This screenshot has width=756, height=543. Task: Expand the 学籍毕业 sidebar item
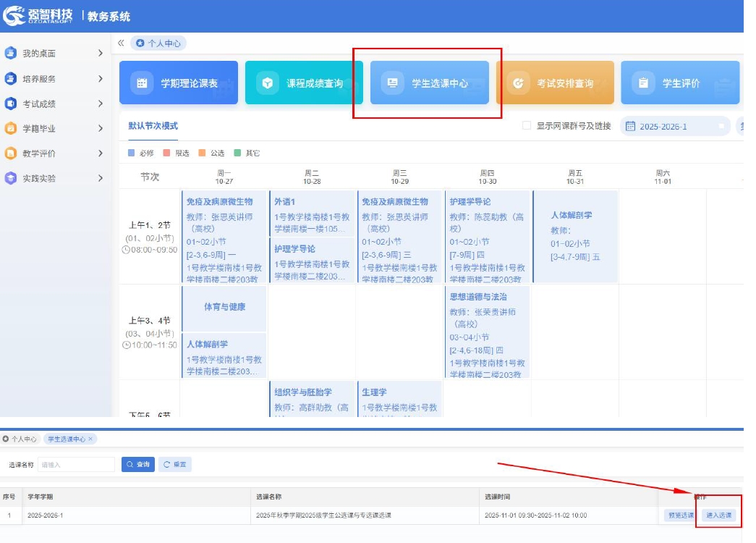pyautogui.click(x=54, y=128)
